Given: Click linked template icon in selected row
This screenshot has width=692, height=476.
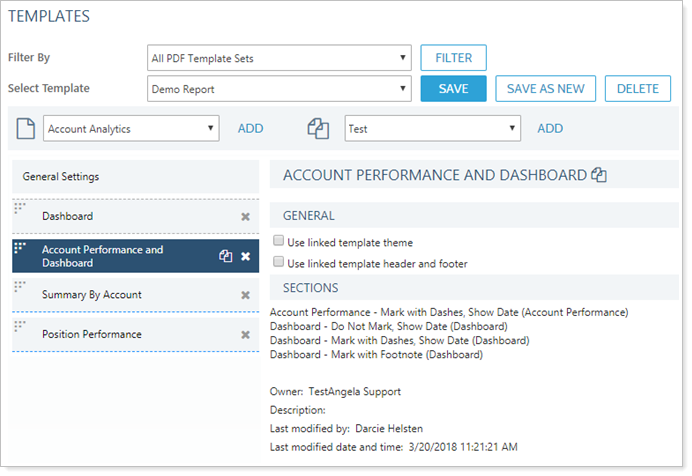Looking at the screenshot, I should (226, 257).
